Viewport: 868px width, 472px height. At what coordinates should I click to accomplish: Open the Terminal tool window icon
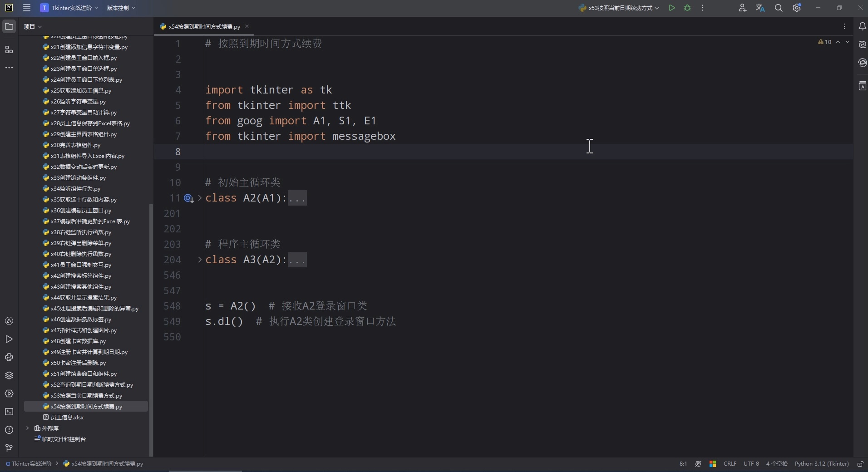coord(9,412)
